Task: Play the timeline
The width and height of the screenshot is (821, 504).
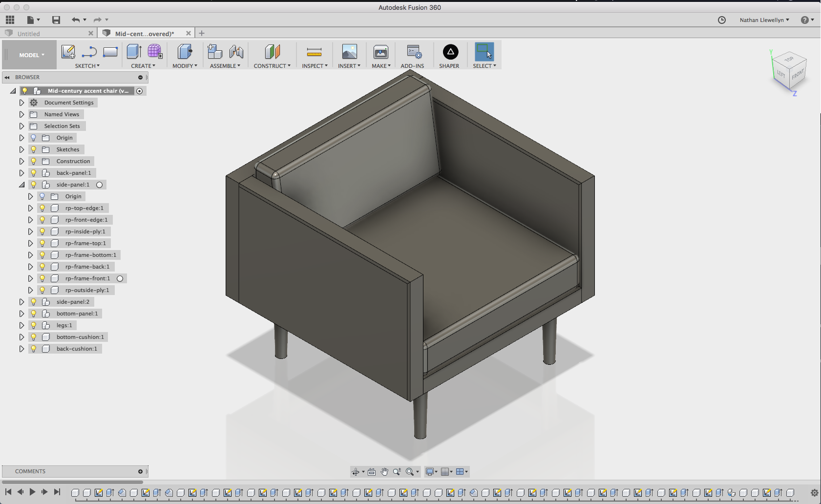Action: (32, 492)
